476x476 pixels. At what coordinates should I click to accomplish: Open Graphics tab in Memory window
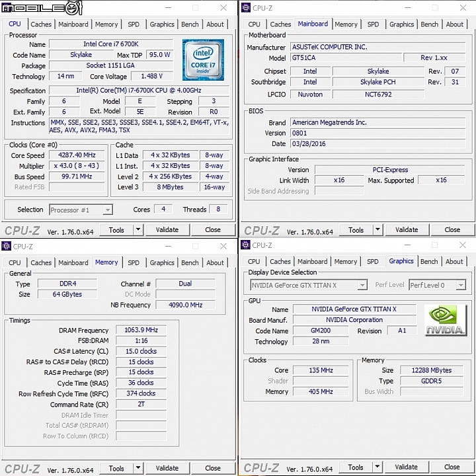coord(162,262)
